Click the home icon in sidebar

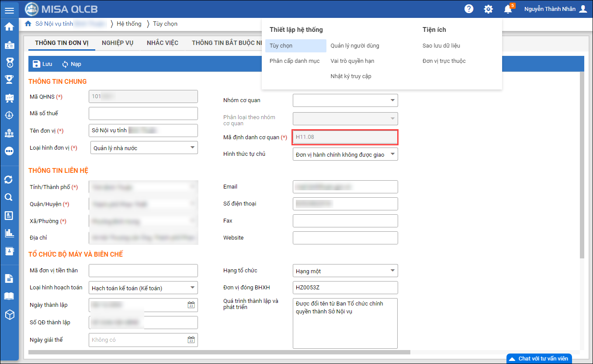click(9, 27)
